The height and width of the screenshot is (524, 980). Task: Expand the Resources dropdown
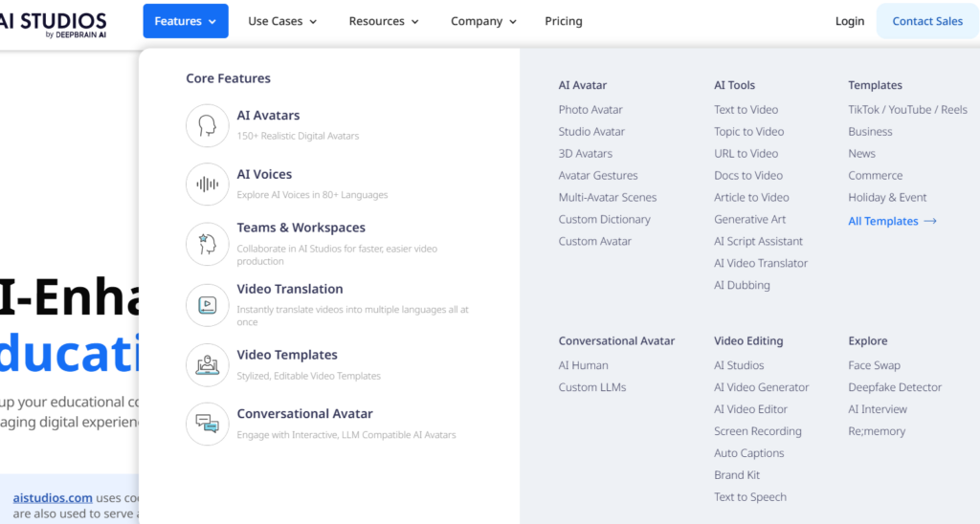click(384, 21)
